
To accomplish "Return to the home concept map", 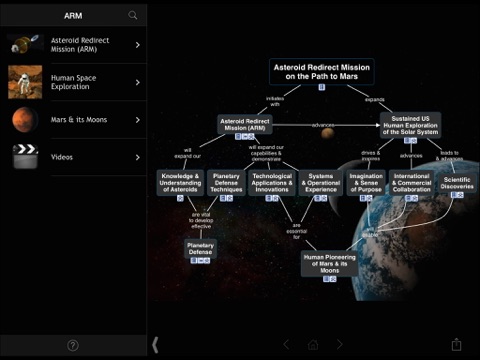I will coord(313,345).
